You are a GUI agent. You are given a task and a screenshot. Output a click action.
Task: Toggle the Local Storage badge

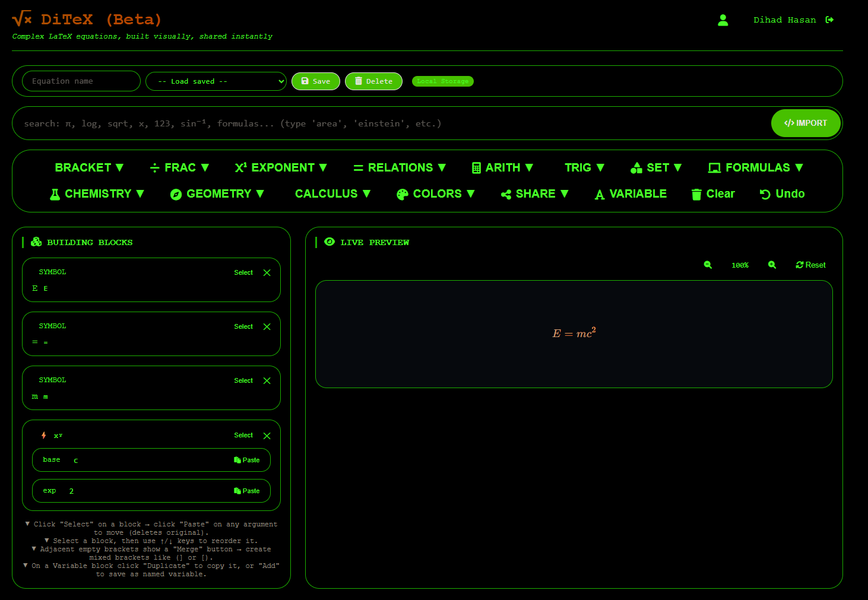click(x=442, y=81)
